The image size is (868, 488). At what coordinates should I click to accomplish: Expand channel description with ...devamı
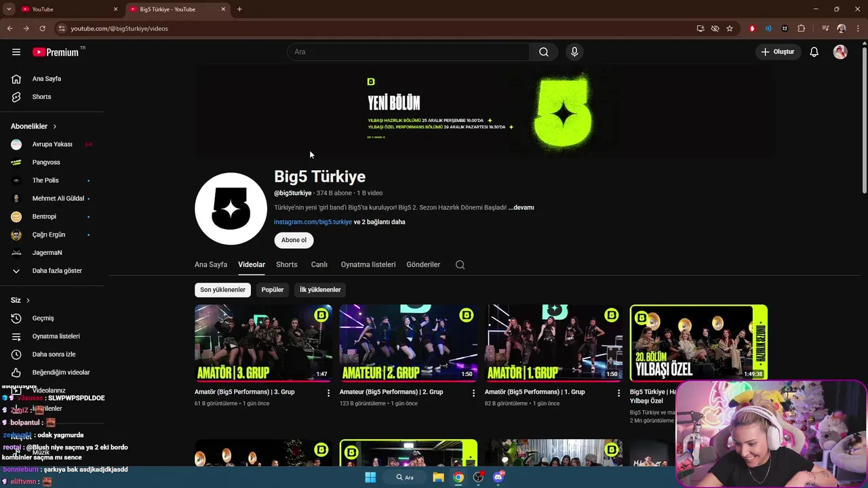[521, 207]
